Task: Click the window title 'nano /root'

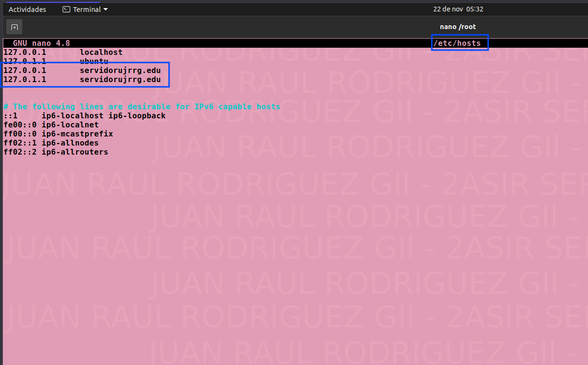Action: coord(458,27)
